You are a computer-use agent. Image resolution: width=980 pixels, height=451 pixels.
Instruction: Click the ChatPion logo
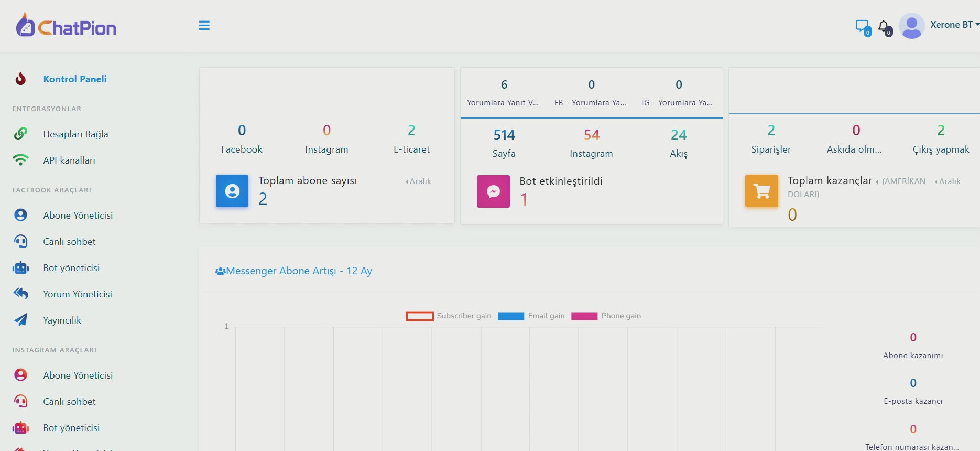(x=66, y=26)
